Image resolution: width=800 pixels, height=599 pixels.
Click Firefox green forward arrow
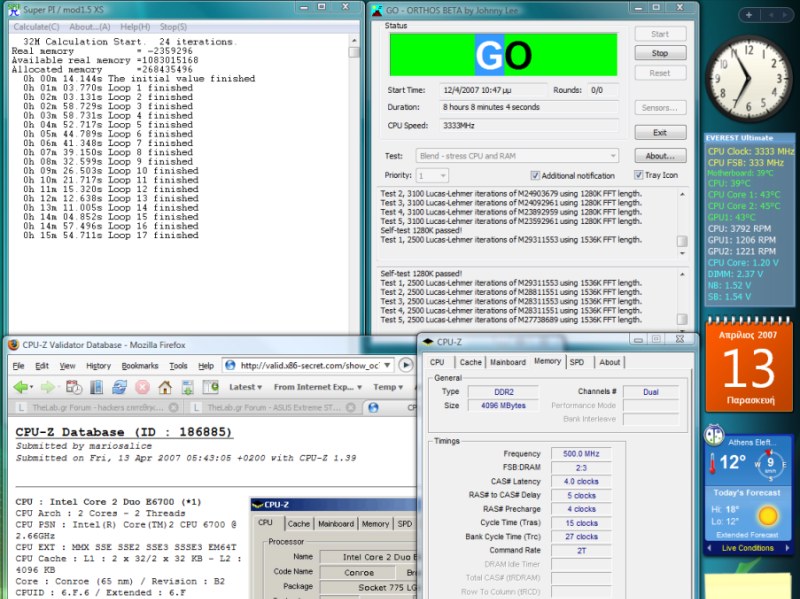point(47,387)
